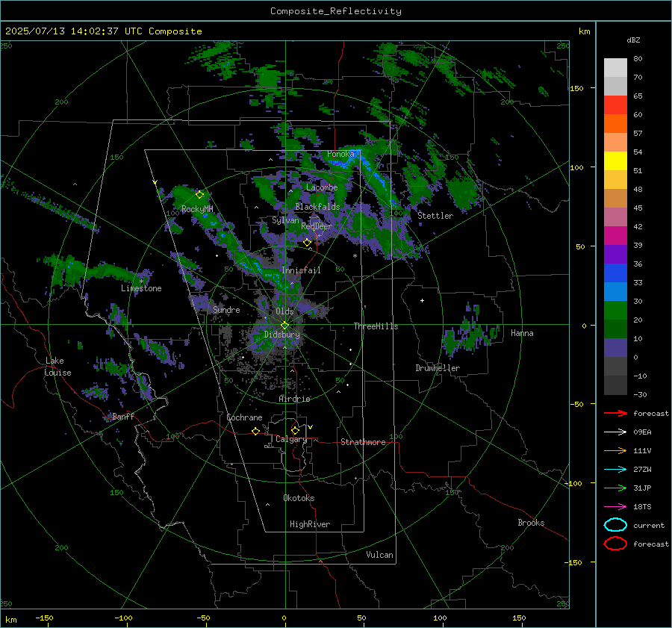The image size is (672, 628).
Task: Click the bright yellow swatch in dBZ legend
Action: pos(615,161)
